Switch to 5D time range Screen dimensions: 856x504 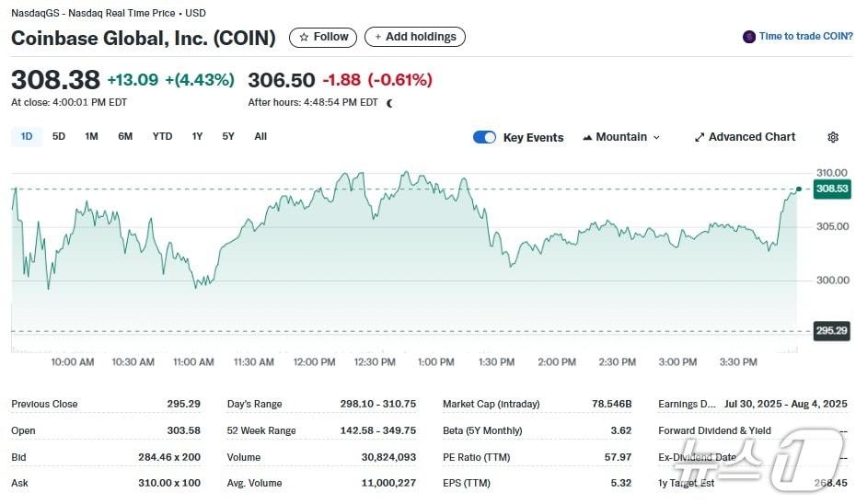(59, 136)
